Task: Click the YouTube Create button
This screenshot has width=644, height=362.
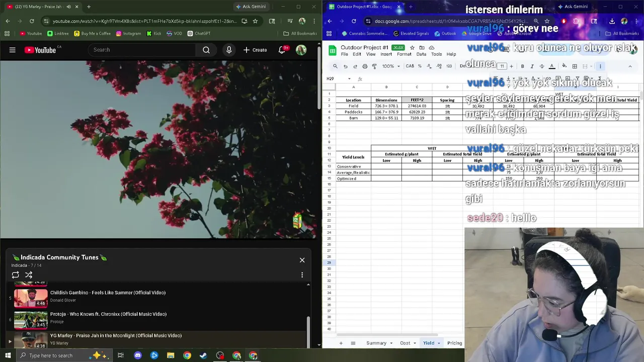Action: coord(255,50)
